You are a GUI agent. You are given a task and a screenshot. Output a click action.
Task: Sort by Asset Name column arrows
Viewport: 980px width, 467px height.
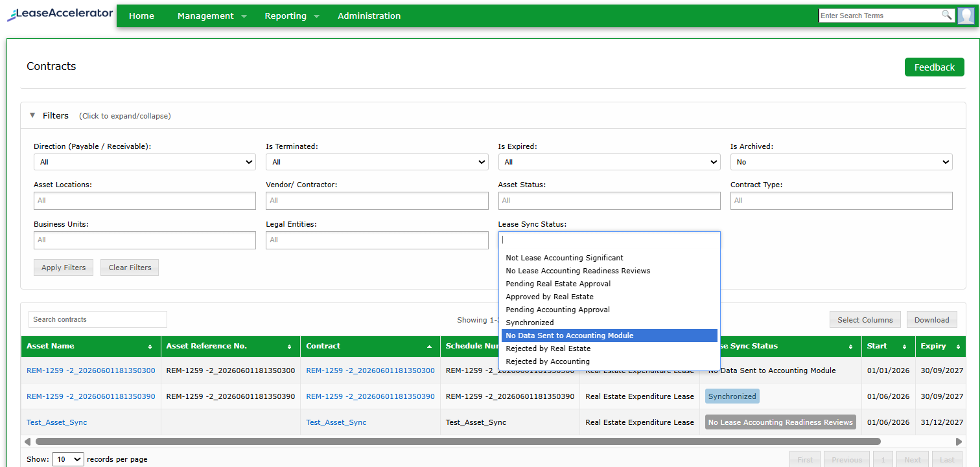point(150,347)
